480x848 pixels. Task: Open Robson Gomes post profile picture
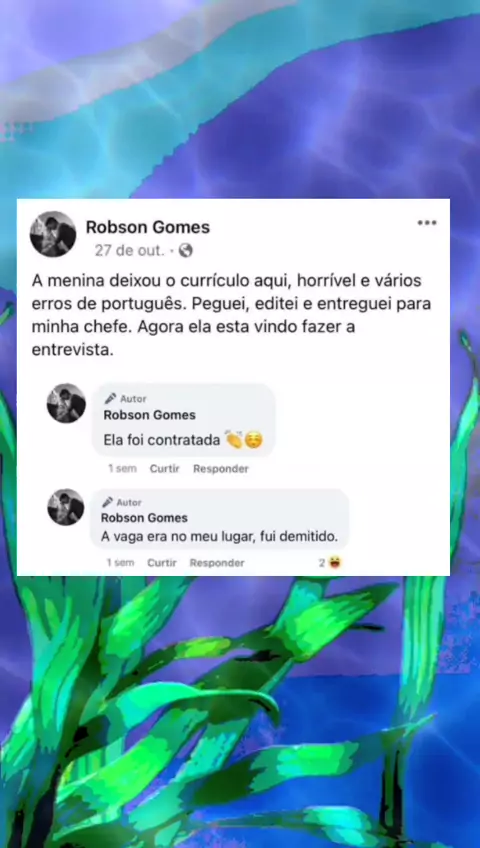pos(53,234)
